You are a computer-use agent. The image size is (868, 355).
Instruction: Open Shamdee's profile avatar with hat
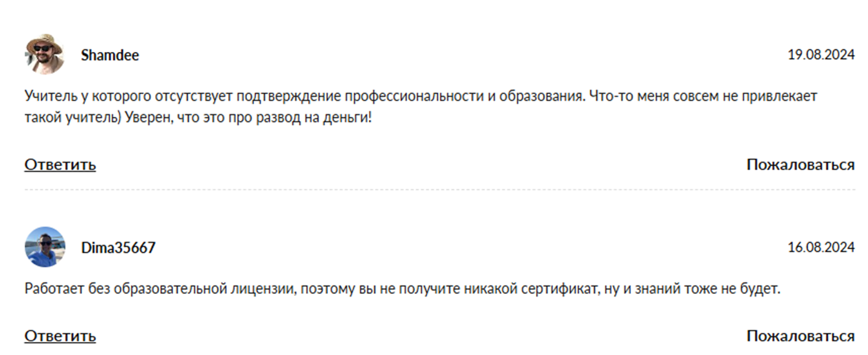pyautogui.click(x=45, y=55)
